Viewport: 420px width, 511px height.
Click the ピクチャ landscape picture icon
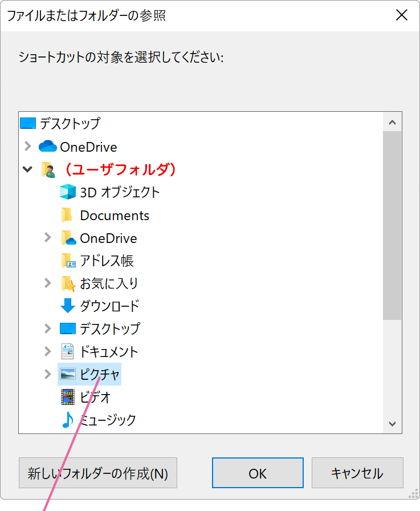coord(68,374)
